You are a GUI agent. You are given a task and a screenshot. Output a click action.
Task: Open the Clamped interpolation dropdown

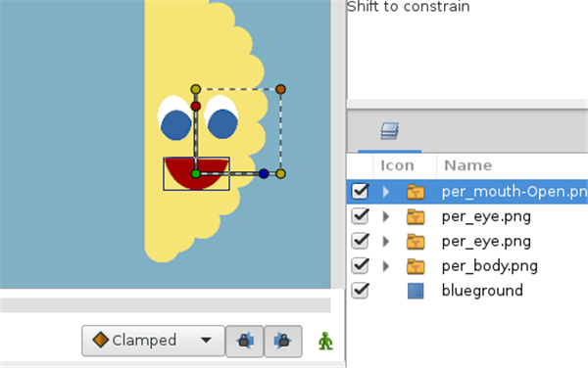click(153, 341)
